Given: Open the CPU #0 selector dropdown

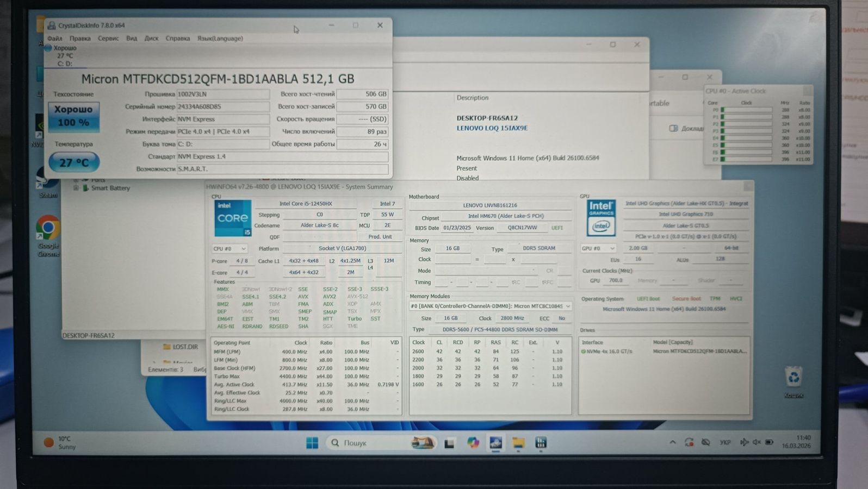Looking at the screenshot, I should pyautogui.click(x=229, y=249).
